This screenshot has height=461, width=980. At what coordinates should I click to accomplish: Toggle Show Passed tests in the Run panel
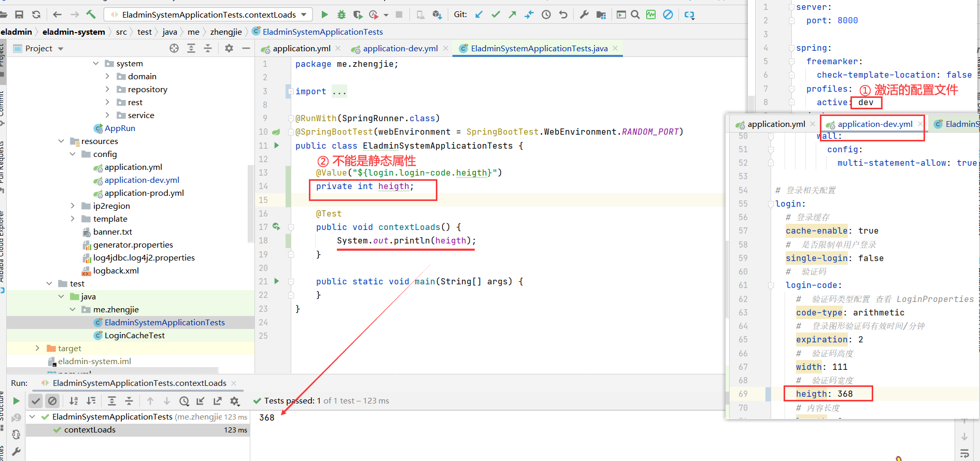(x=35, y=401)
